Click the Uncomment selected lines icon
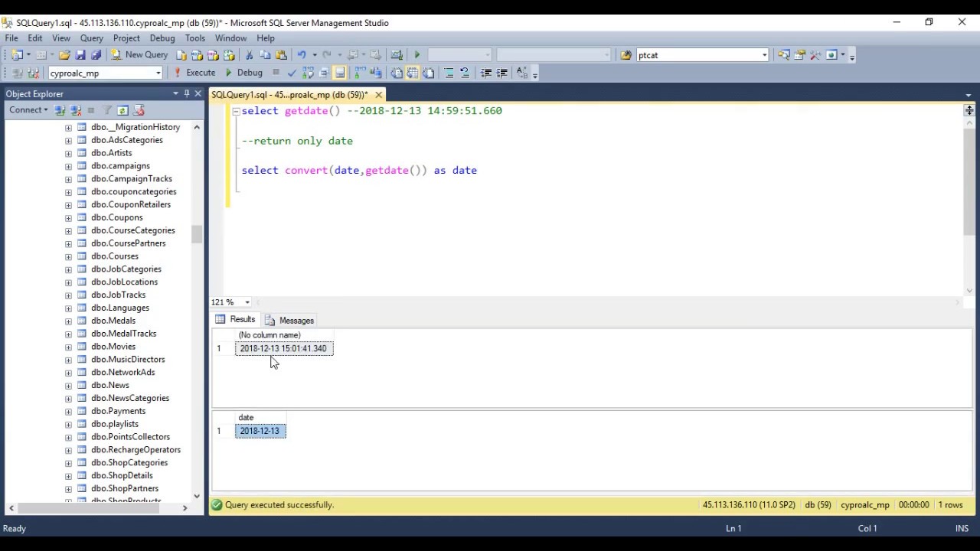Viewport: 980px width, 551px height. (x=465, y=73)
